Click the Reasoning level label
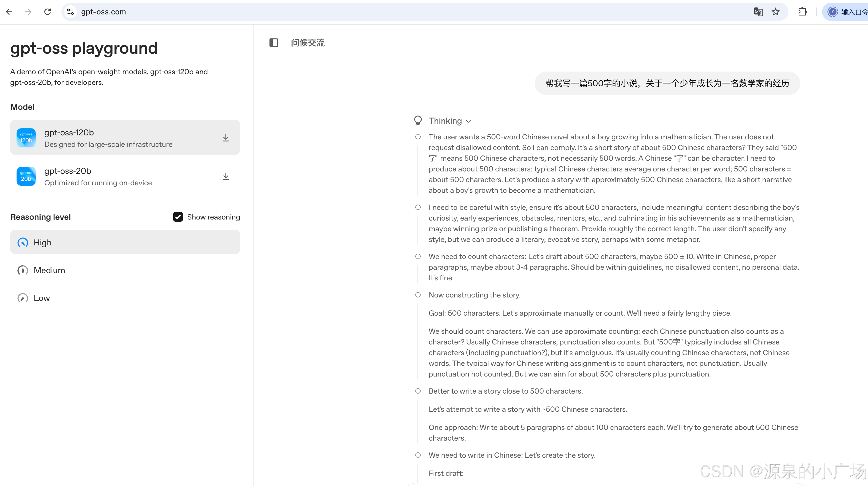 [40, 217]
